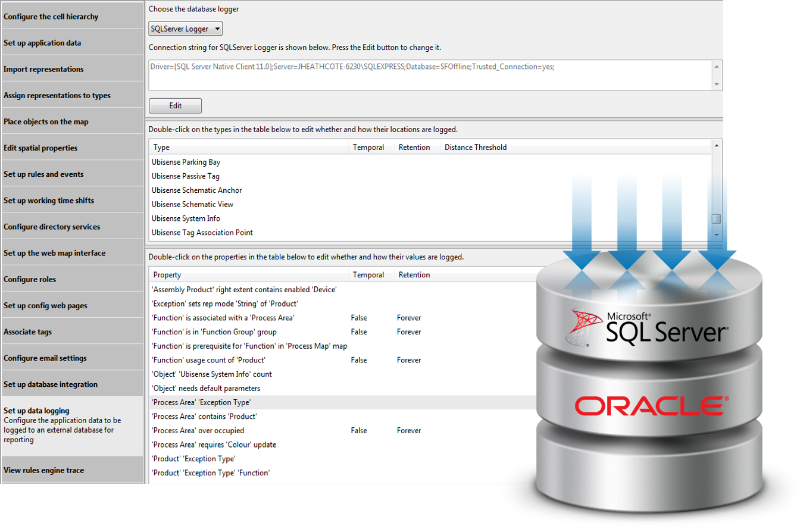Select the Ubisense Schematic View row

[x=430, y=204]
